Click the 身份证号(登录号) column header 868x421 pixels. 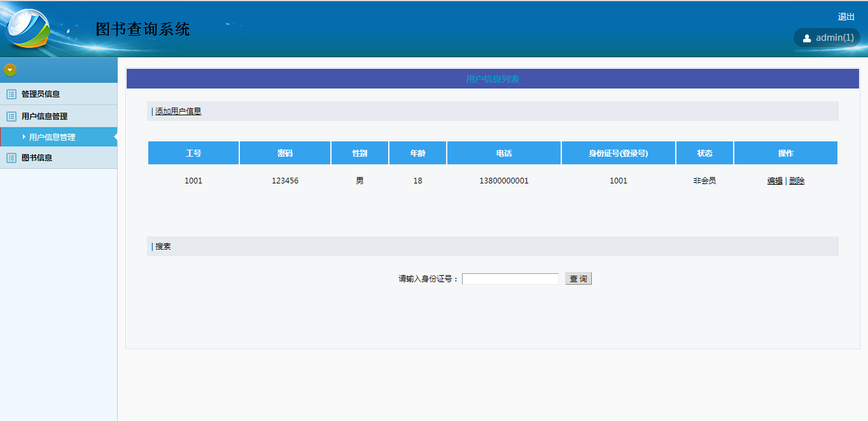pos(619,153)
